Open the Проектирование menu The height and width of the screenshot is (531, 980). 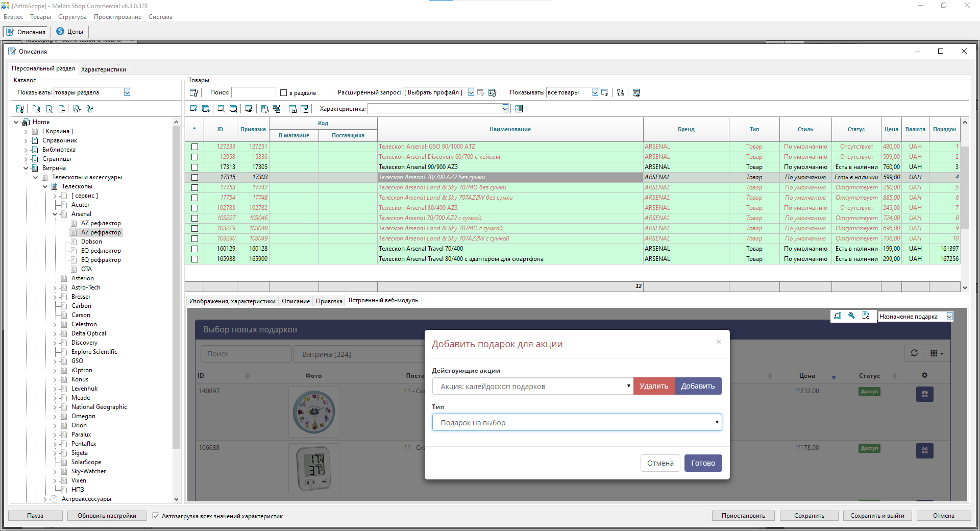pyautogui.click(x=117, y=17)
